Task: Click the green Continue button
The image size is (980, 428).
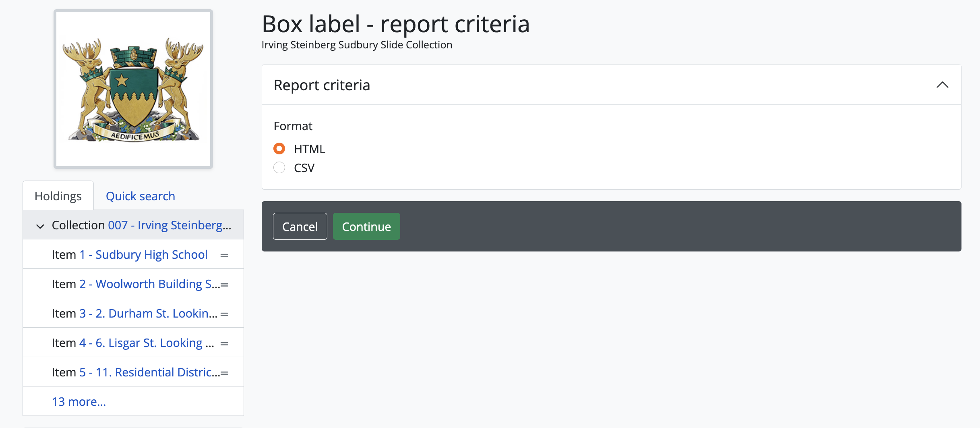Action: (x=366, y=226)
